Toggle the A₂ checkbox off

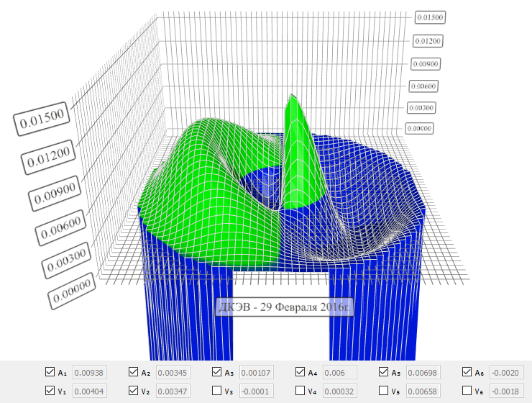point(133,372)
